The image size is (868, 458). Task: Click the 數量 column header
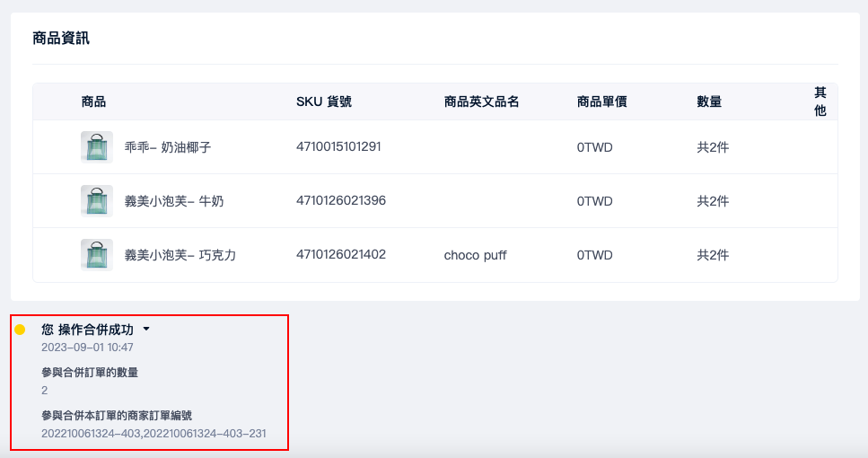[709, 101]
